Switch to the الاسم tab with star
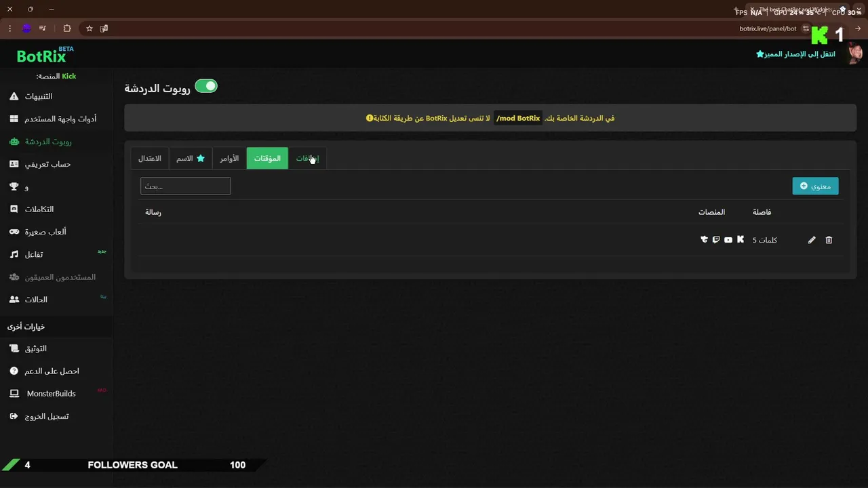The image size is (868, 488). (191, 159)
